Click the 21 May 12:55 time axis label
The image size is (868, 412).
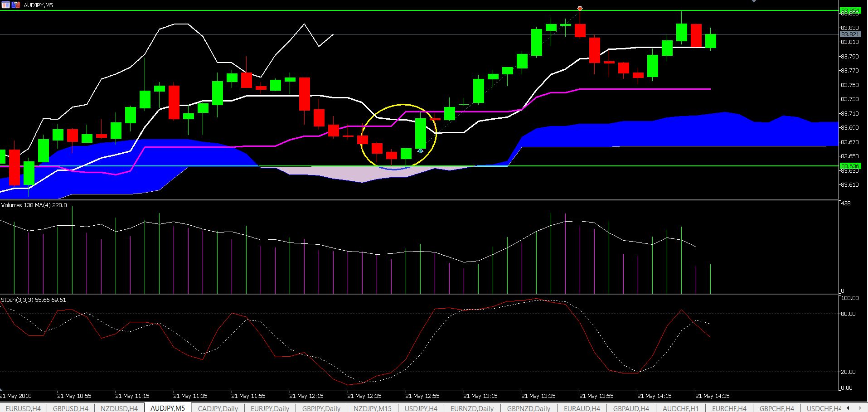422,396
